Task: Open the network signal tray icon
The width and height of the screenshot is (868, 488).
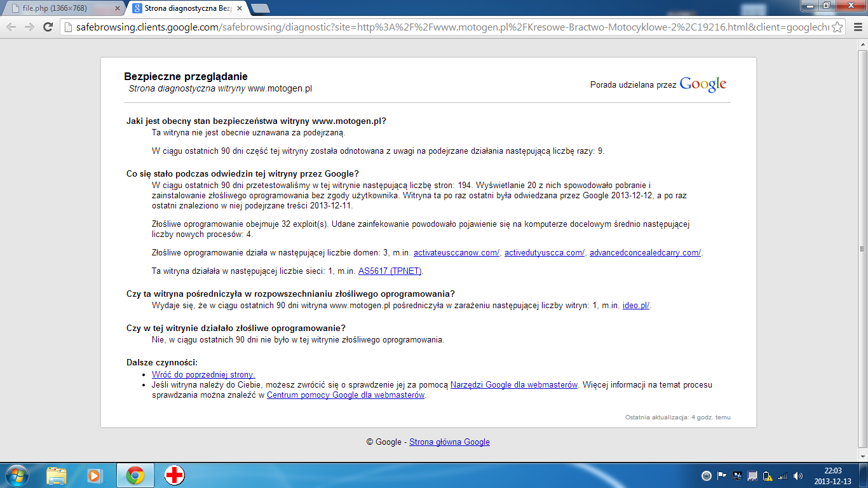Action: [x=783, y=476]
